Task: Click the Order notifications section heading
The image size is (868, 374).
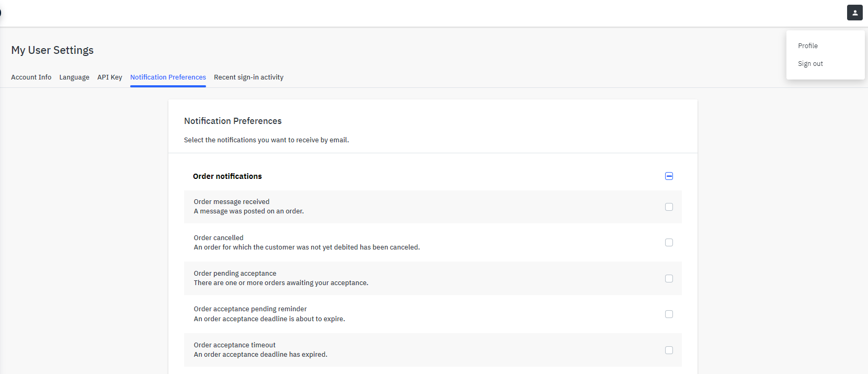Action: 227,176
